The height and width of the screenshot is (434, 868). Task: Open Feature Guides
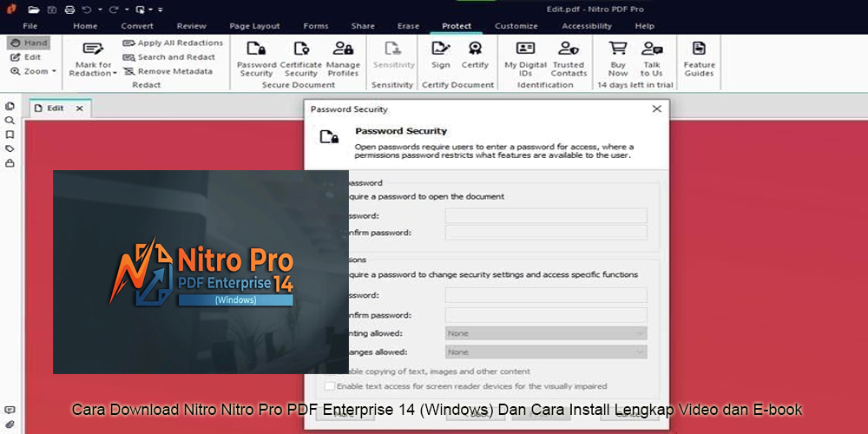(699, 60)
